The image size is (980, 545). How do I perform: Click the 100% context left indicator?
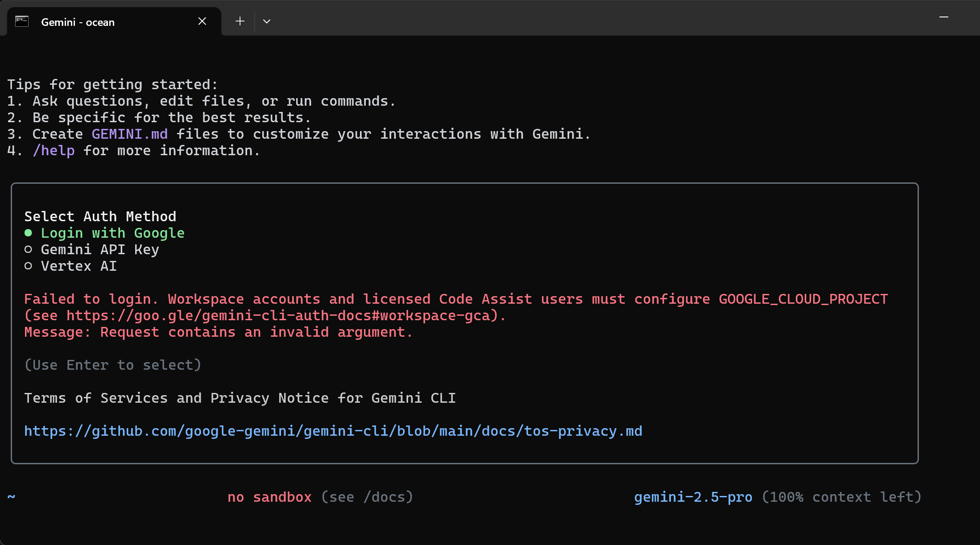click(841, 497)
